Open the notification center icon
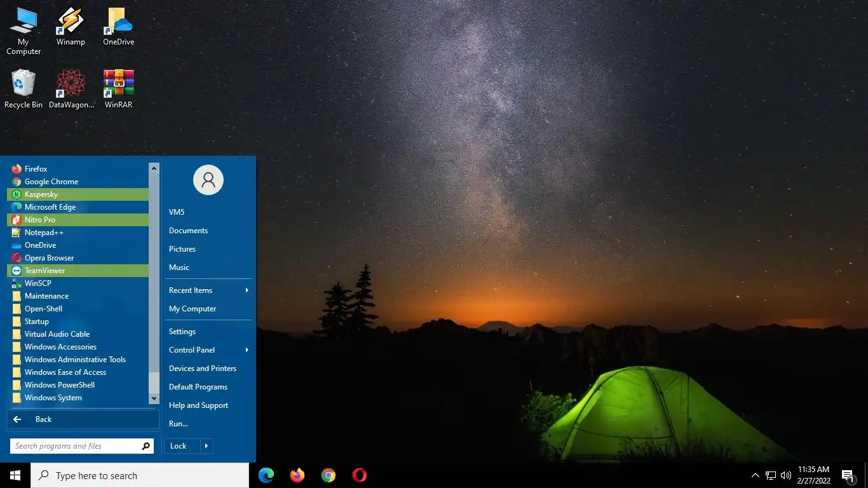The image size is (868, 488). coord(848,475)
